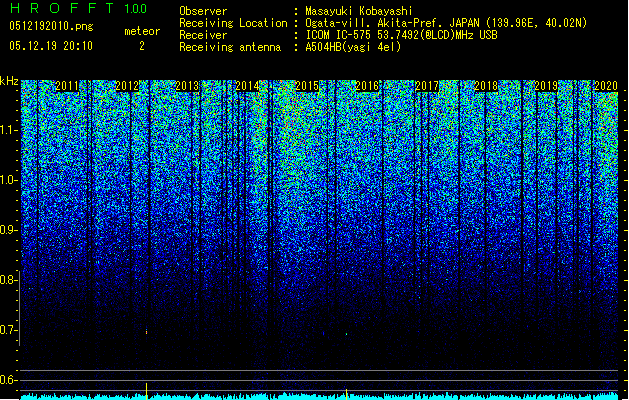Image resolution: width=629 pixels, height=400 pixels.
Task: Click the 2019 time marker
Action: (546, 86)
